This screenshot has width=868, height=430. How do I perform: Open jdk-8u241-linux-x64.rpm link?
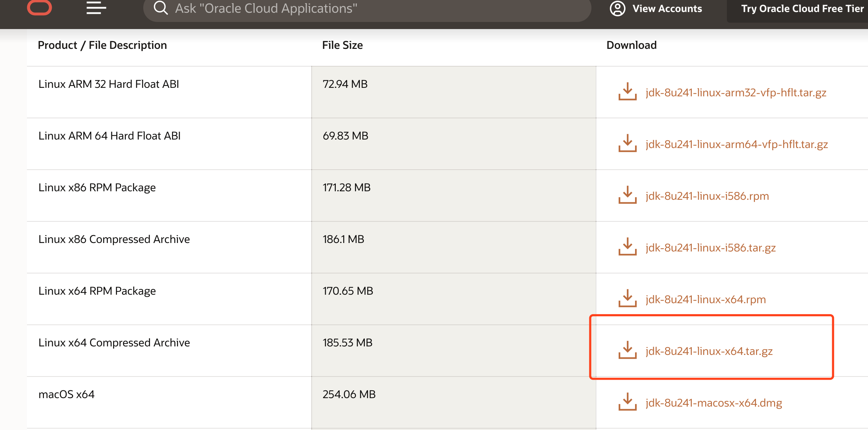pos(705,299)
